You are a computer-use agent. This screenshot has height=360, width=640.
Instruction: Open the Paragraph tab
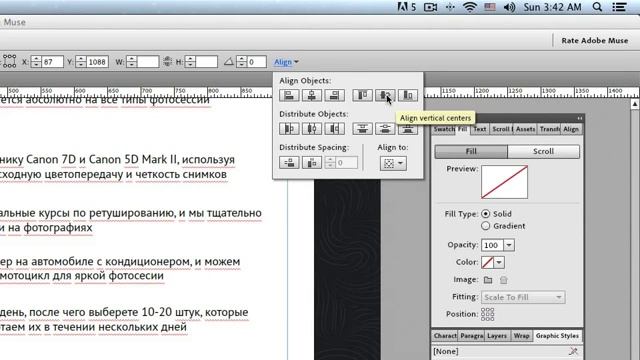point(471,336)
